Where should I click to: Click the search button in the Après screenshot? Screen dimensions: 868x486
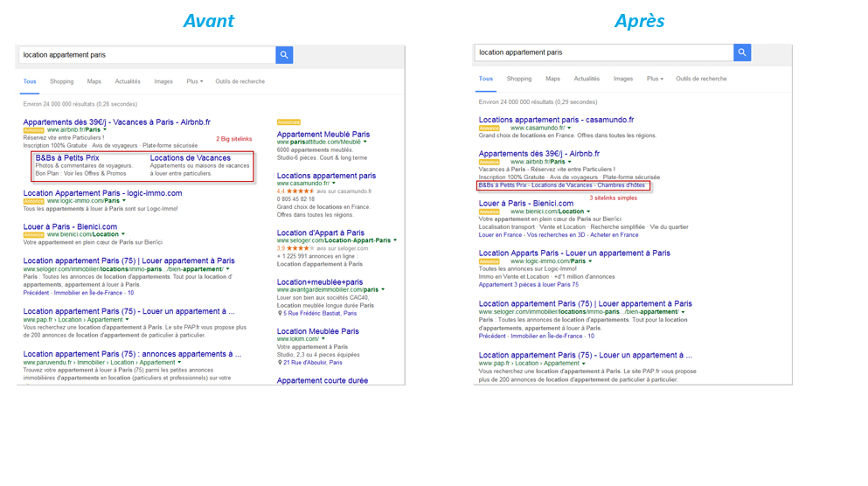(742, 52)
